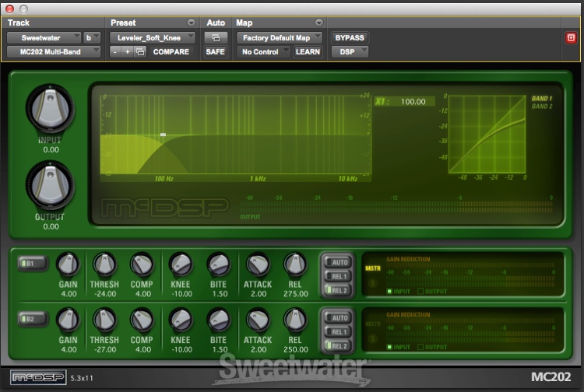Click the Band 2 REL value 250.00

[296, 349]
